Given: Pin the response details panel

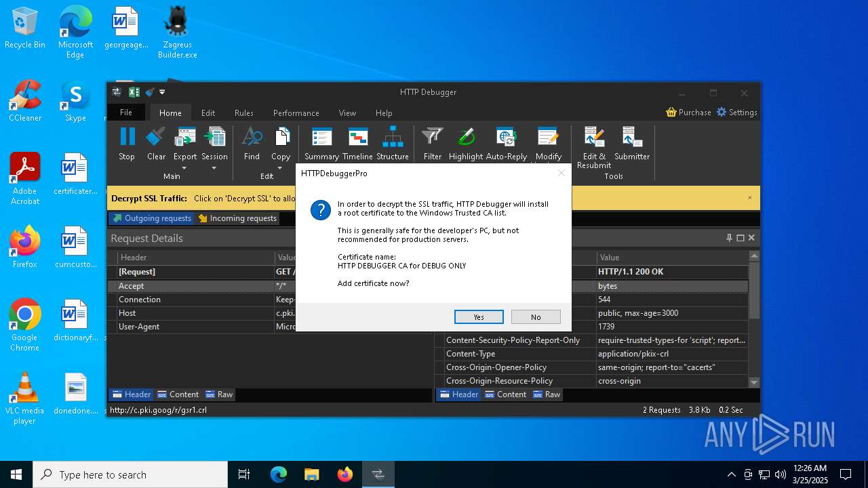Looking at the screenshot, I should click(729, 238).
